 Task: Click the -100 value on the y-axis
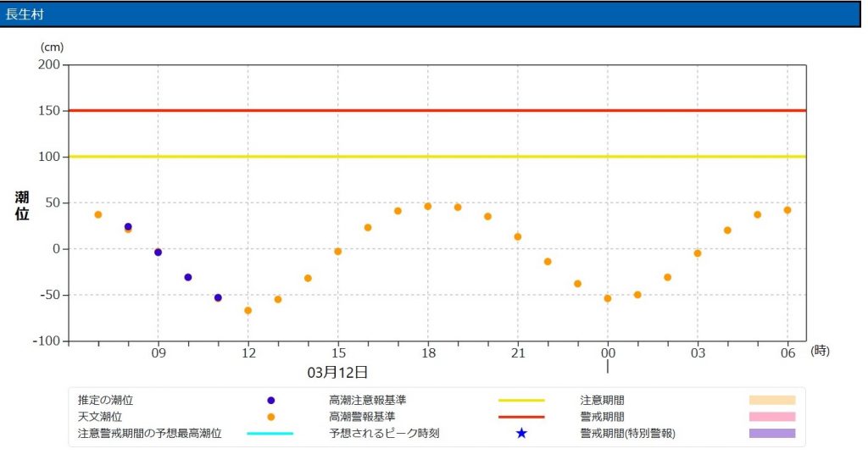[x=47, y=341]
